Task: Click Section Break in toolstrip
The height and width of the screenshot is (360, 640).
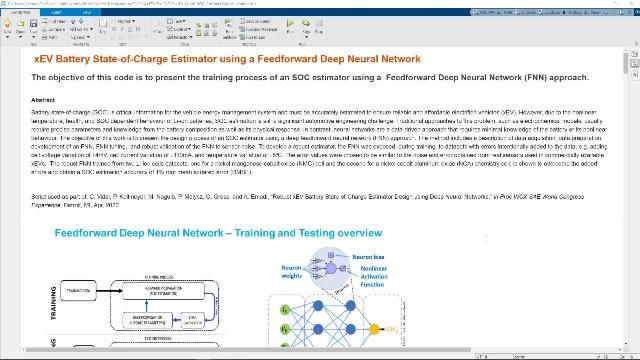Action: [255, 21]
